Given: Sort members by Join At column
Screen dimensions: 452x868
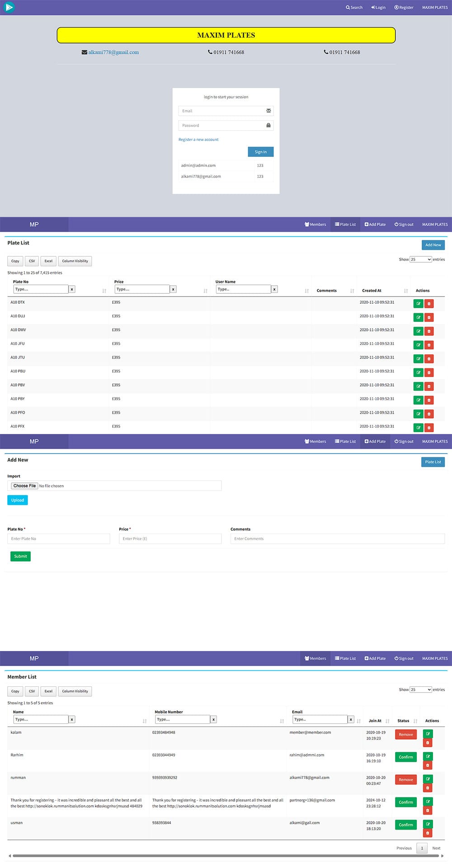Looking at the screenshot, I should (387, 721).
